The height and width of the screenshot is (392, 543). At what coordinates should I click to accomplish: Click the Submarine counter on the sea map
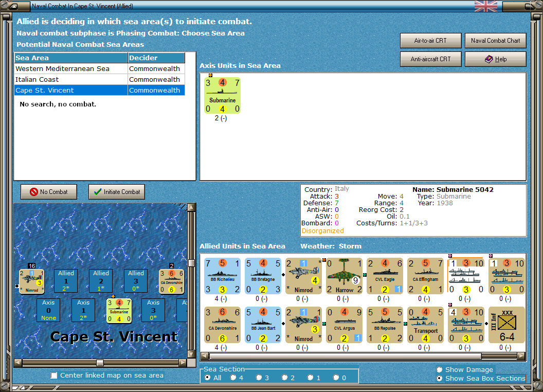coord(119,311)
